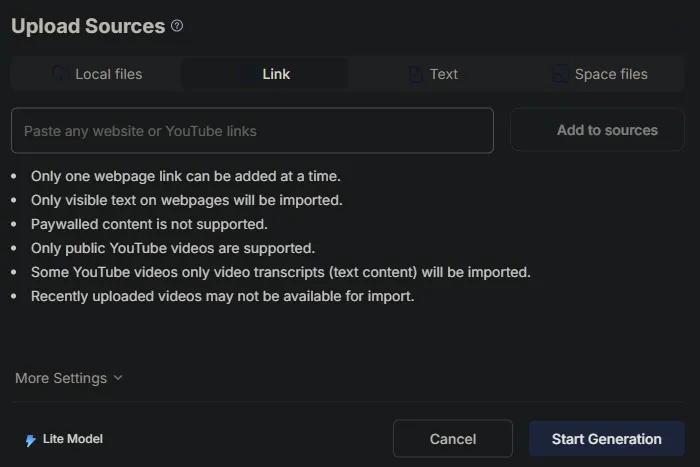700x467 pixels.
Task: Click the help icon beside Upload Sources
Action: [x=177, y=27]
